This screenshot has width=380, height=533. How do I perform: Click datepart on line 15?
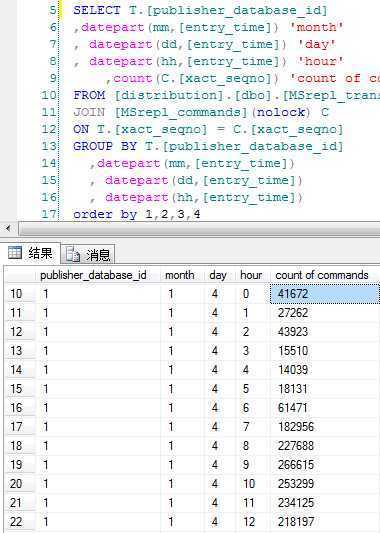[x=137, y=180]
